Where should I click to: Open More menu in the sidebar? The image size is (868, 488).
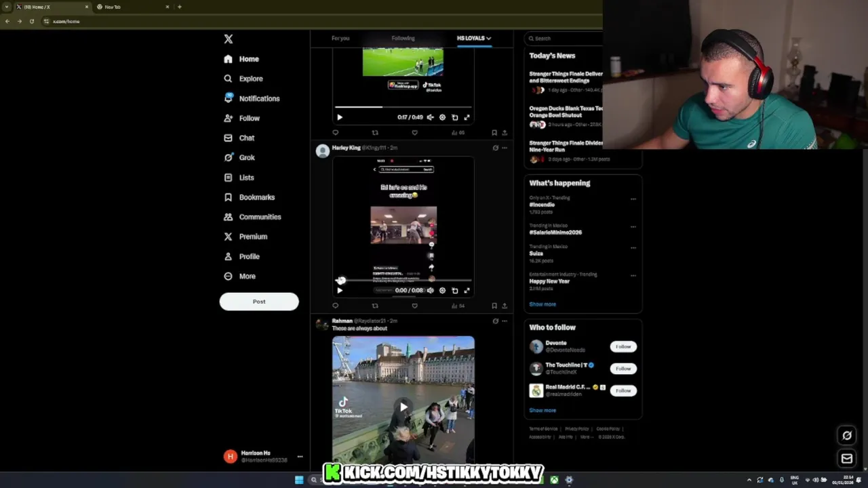click(239, 277)
